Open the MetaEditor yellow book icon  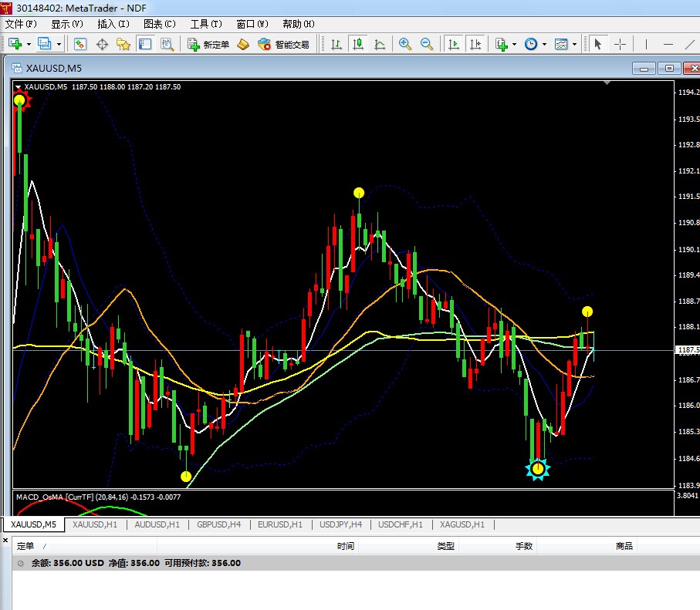[243, 44]
